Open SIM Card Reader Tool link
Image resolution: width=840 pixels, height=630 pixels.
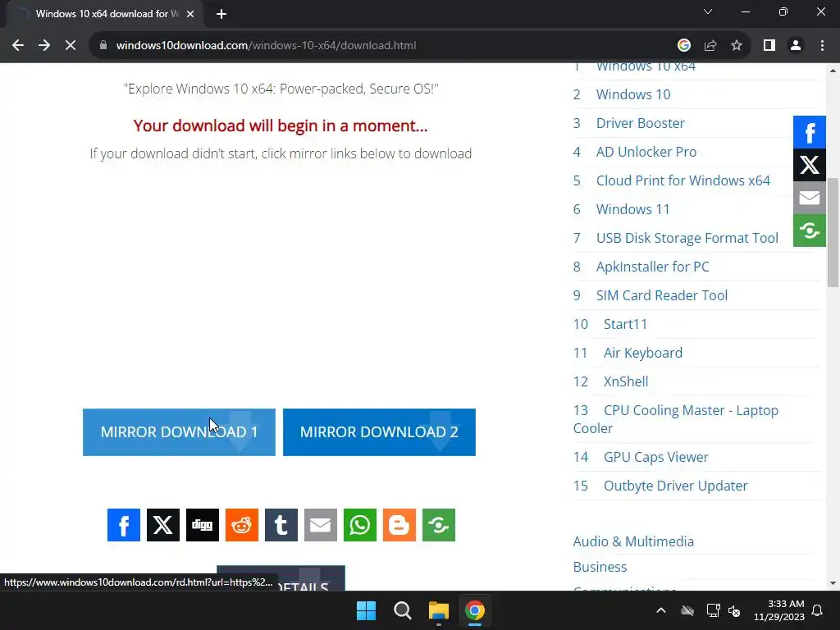click(x=662, y=295)
